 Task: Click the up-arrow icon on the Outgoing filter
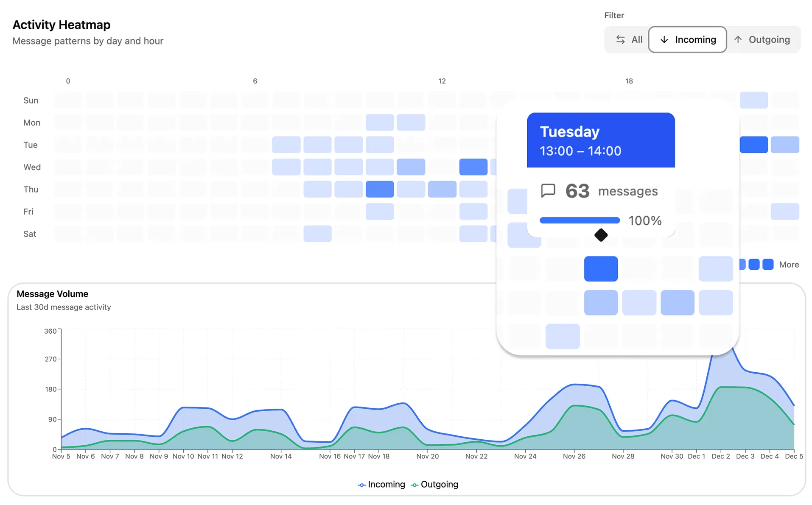click(738, 39)
